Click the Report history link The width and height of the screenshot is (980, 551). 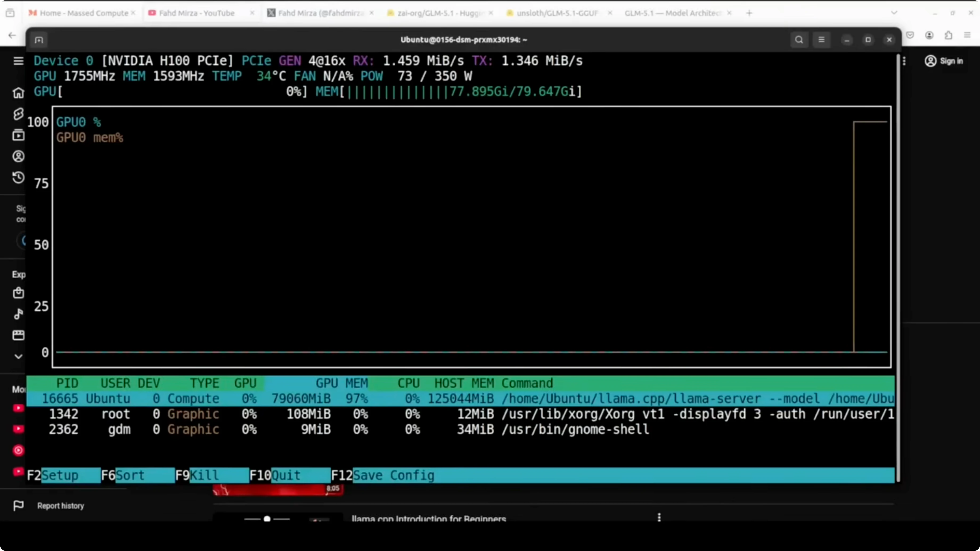(60, 506)
